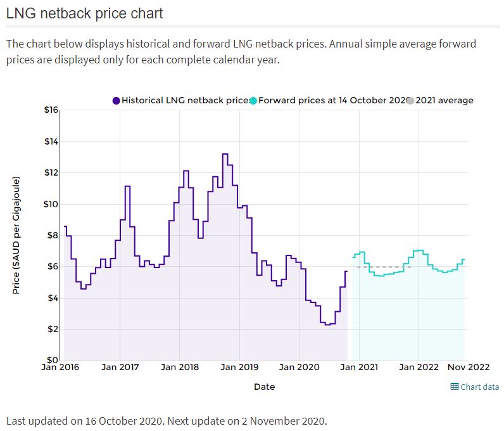Click the purple Historical LNG netback legend dot
This screenshot has height=431, width=504.
(116, 101)
